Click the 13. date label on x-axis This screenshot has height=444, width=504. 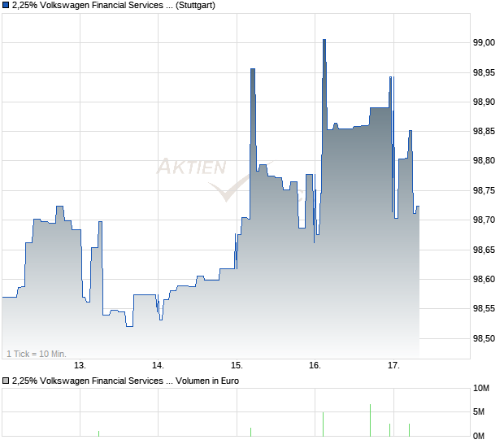(x=80, y=365)
